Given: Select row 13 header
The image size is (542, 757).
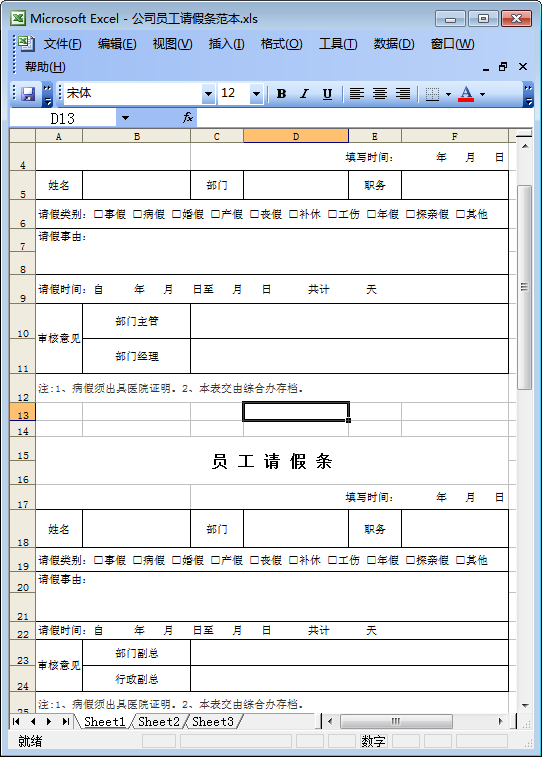Looking at the screenshot, I should (23, 412).
